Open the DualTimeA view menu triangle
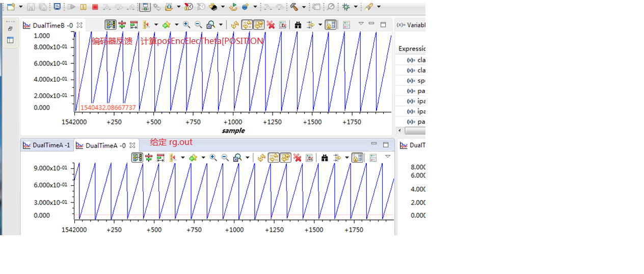The width and height of the screenshot is (644, 274). [x=387, y=156]
